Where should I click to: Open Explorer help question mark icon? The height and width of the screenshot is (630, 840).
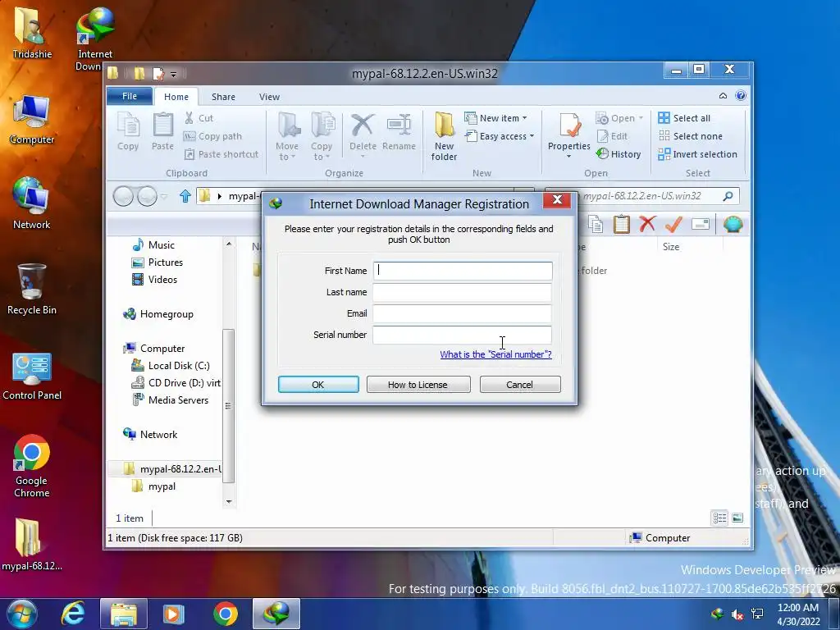[741, 95]
